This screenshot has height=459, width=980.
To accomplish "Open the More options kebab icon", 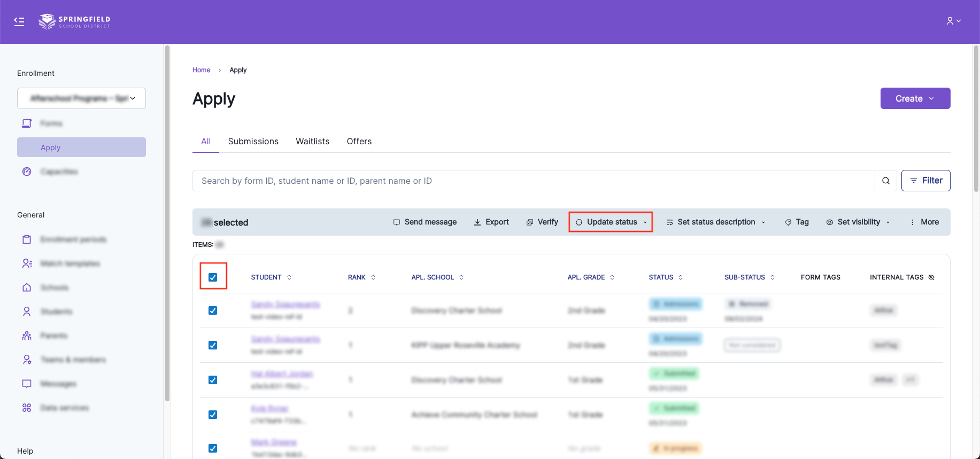I will point(912,222).
